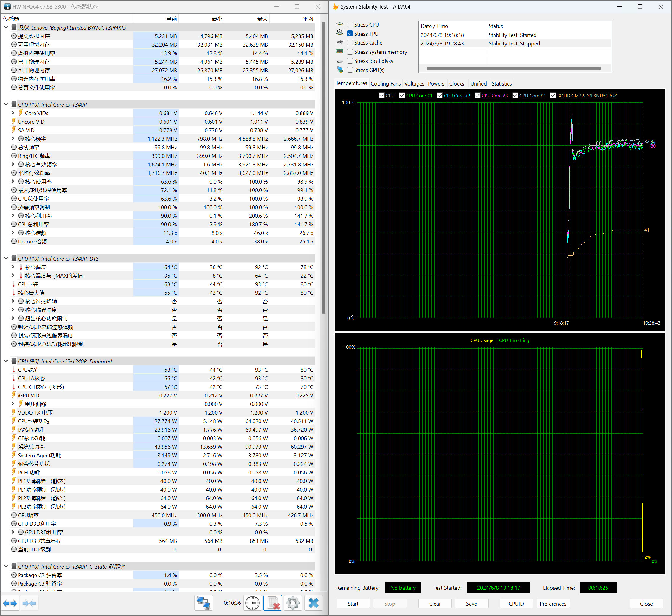Switch to the Cooling Fans tab

pos(386,84)
